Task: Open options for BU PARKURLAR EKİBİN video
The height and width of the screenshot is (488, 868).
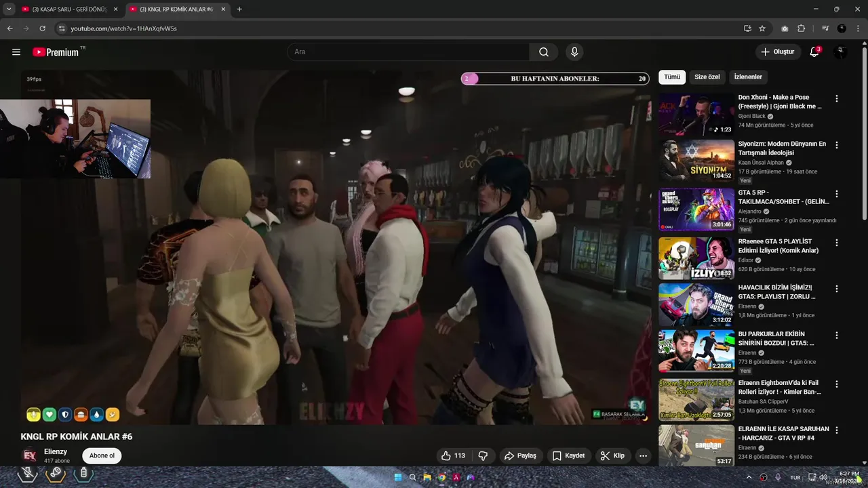Action: tap(836, 335)
